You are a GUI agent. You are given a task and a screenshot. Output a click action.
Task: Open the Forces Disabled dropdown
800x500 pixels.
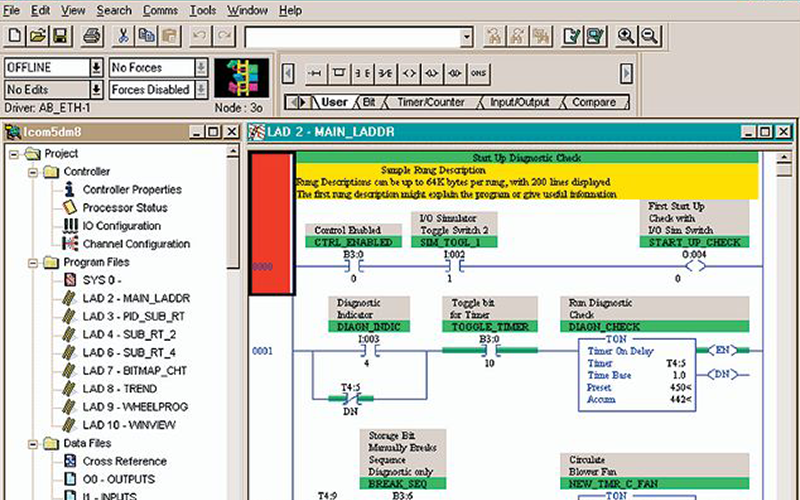pyautogui.click(x=198, y=89)
